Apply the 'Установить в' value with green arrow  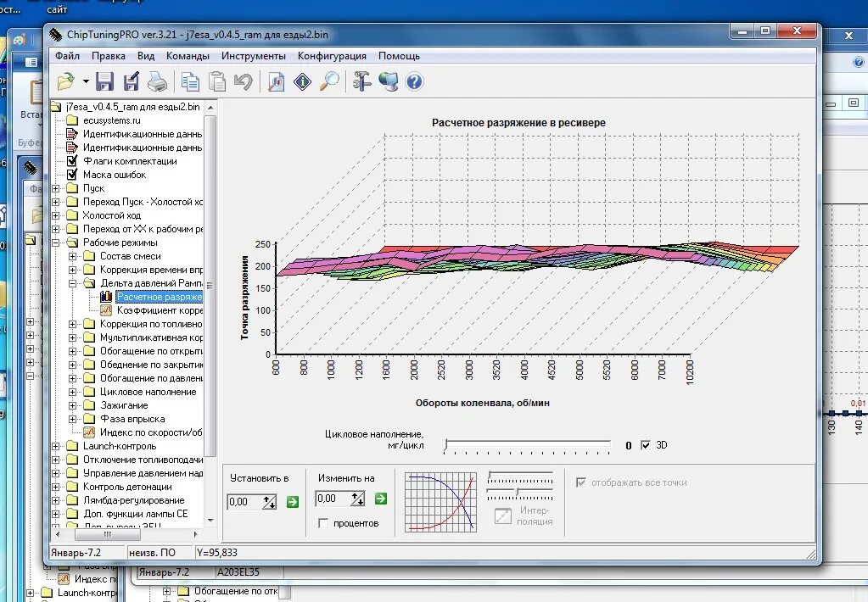coord(292,502)
